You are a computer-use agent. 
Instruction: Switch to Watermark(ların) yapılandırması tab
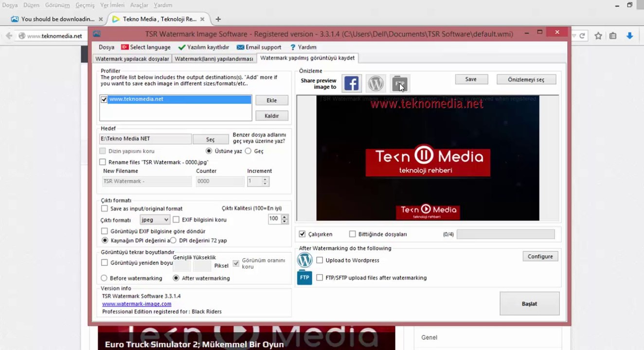click(x=214, y=59)
